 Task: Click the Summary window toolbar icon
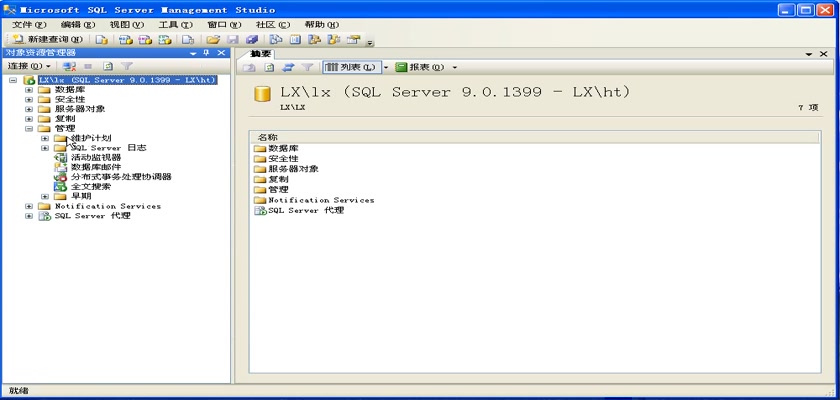tap(295, 40)
